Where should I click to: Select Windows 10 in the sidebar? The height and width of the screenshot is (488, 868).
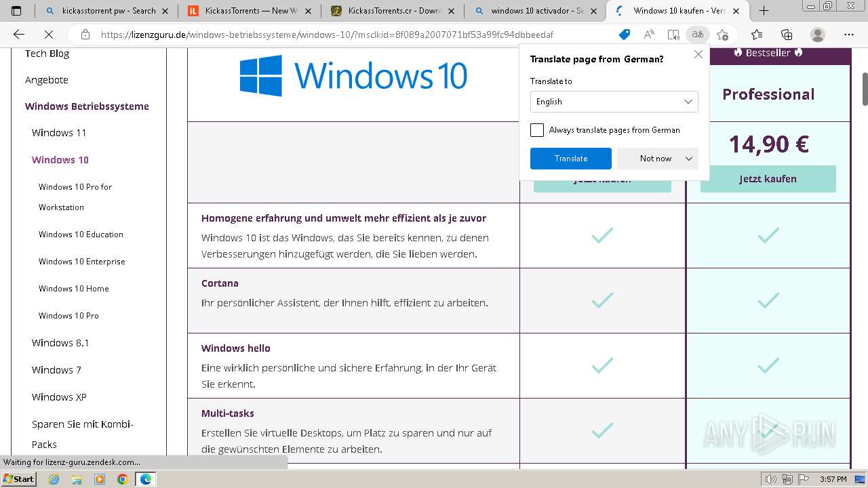click(x=60, y=160)
